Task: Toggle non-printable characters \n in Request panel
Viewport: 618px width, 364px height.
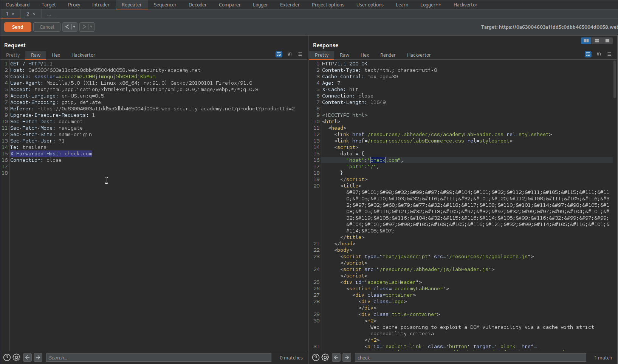Action: [290, 54]
